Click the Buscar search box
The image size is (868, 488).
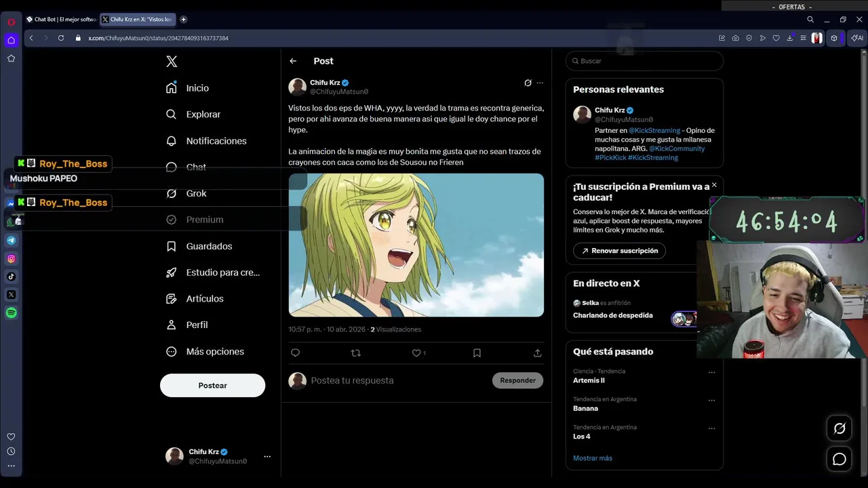click(x=644, y=61)
